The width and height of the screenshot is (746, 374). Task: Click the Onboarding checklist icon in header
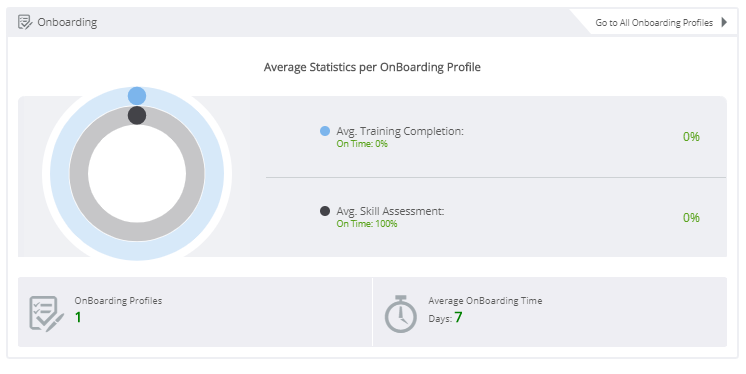tap(25, 22)
